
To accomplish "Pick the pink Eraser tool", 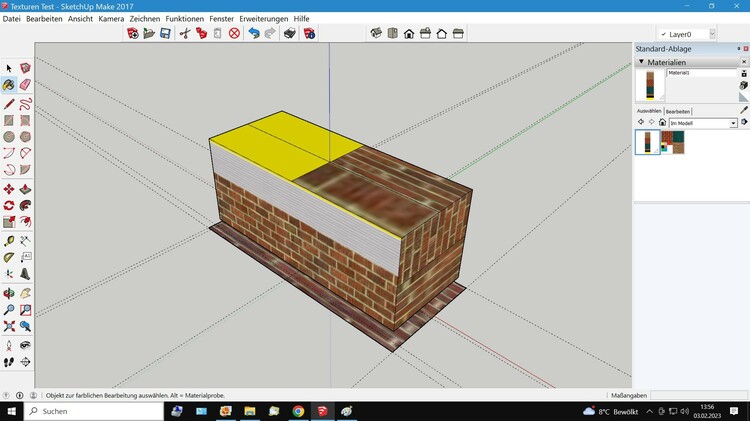I will [x=25, y=85].
